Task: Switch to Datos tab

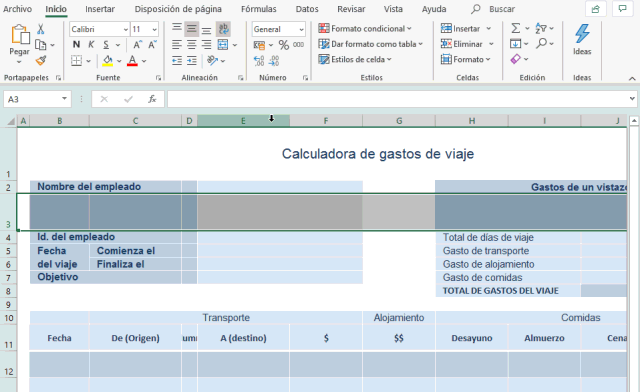Action: 307,9
